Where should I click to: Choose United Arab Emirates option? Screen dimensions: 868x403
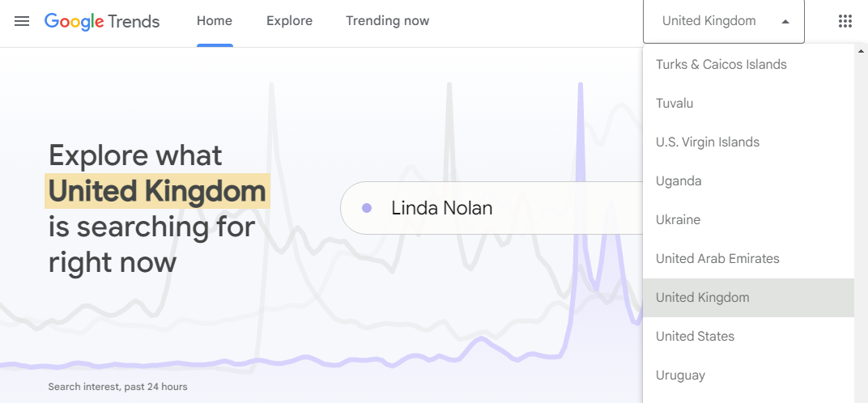click(748, 258)
